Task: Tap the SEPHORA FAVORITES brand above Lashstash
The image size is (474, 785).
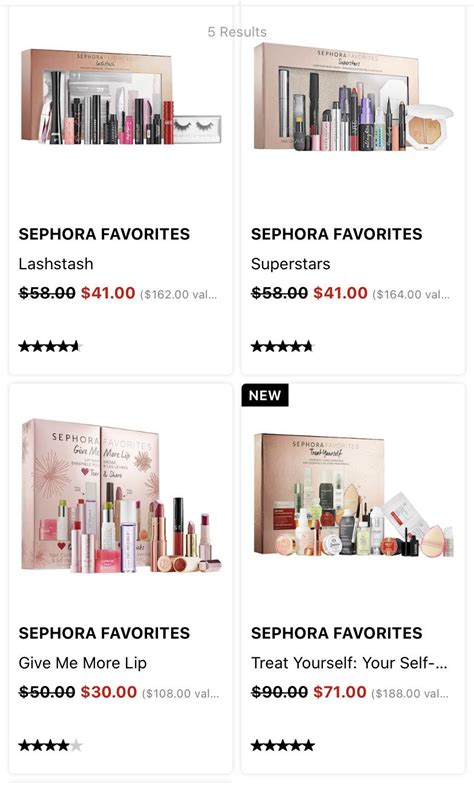Action: 104,234
